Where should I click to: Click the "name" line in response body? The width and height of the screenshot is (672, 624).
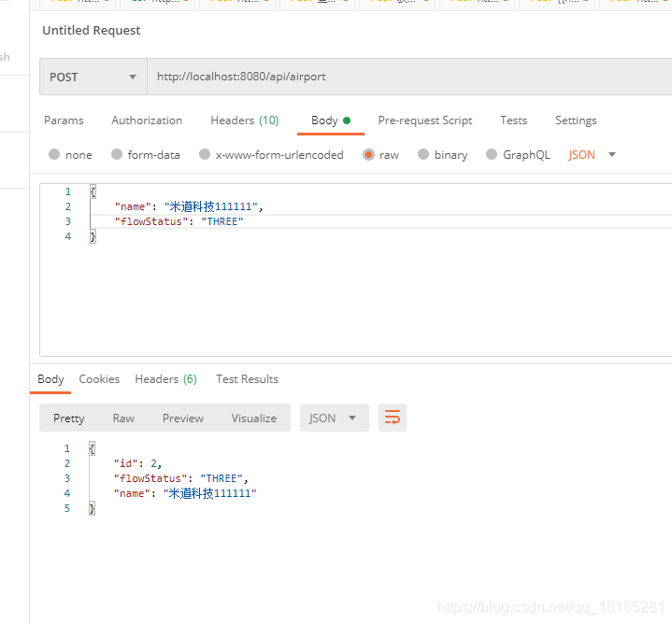click(185, 493)
